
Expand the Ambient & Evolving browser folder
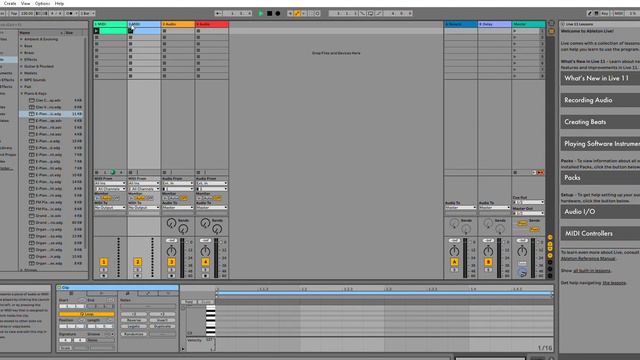pos(22,39)
